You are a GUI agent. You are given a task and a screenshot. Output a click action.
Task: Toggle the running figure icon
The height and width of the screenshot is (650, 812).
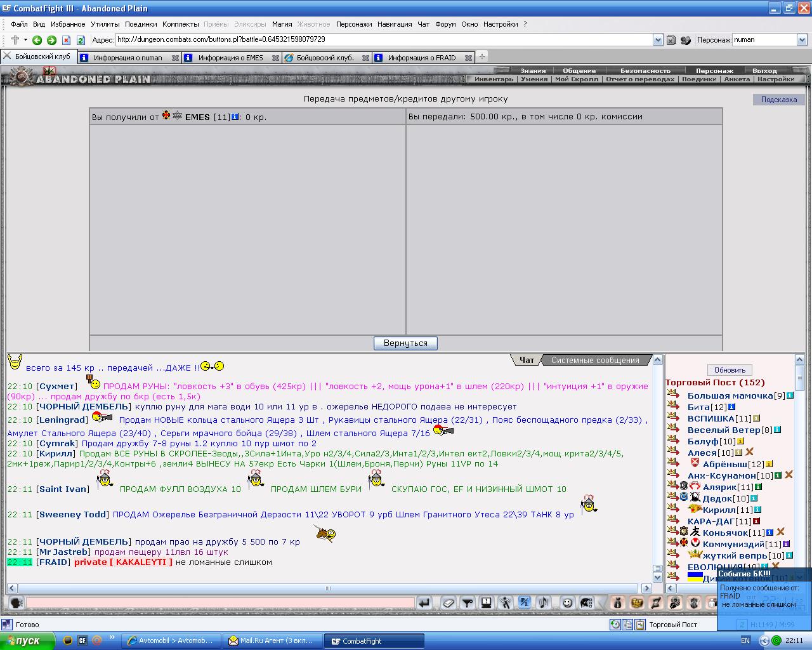tap(505, 602)
